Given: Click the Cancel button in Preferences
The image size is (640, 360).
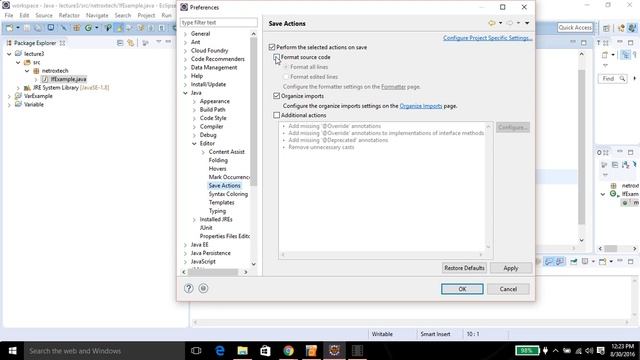Looking at the screenshot, I should pos(508,289).
